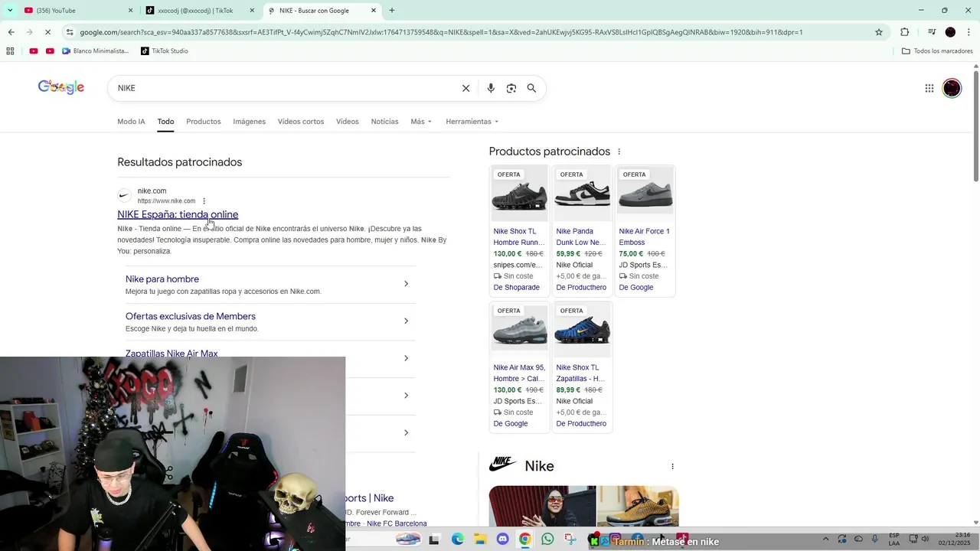
Task: Open first YouTube bookmark icon
Action: 34,51
